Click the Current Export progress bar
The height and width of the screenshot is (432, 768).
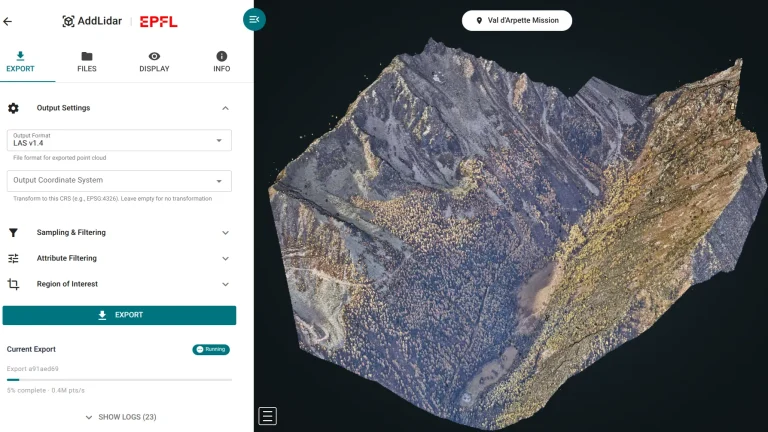click(119, 380)
